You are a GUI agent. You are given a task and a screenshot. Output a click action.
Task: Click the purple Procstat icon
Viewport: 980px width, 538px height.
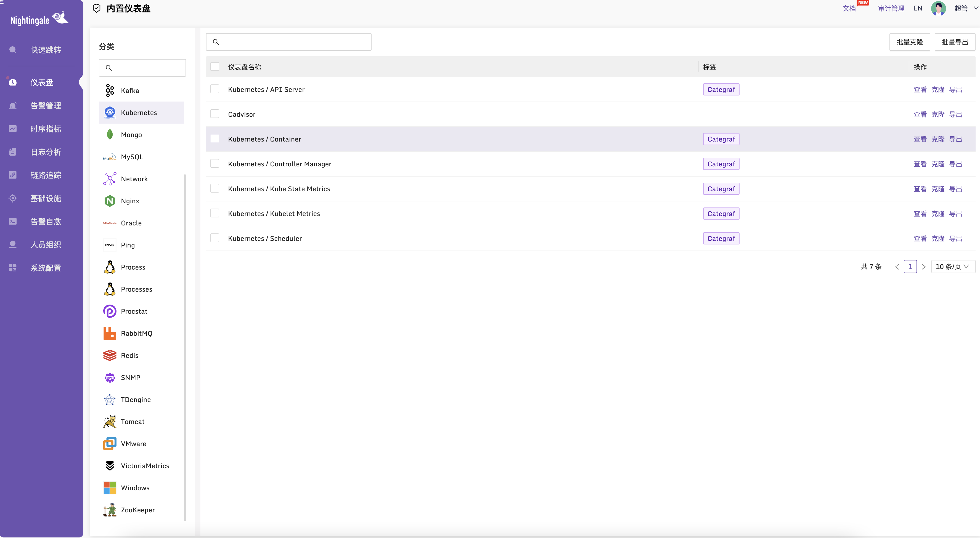(110, 311)
